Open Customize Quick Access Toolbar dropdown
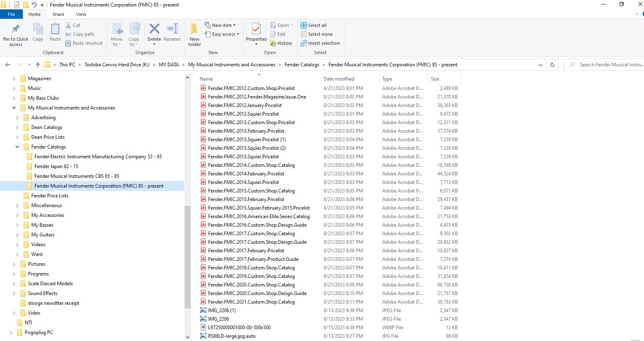The image size is (644, 341). point(42,5)
